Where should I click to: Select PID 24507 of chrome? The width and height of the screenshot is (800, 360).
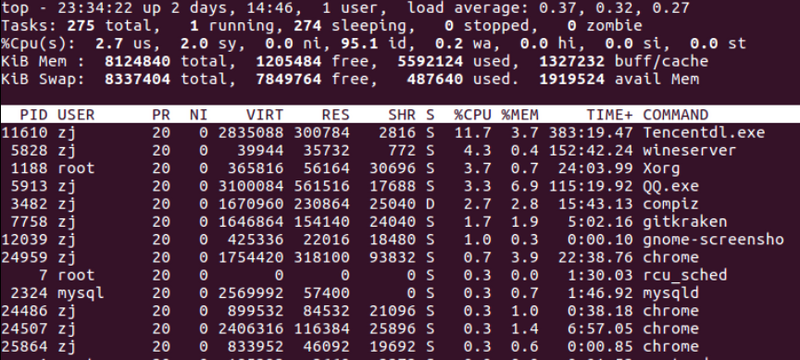click(x=24, y=329)
